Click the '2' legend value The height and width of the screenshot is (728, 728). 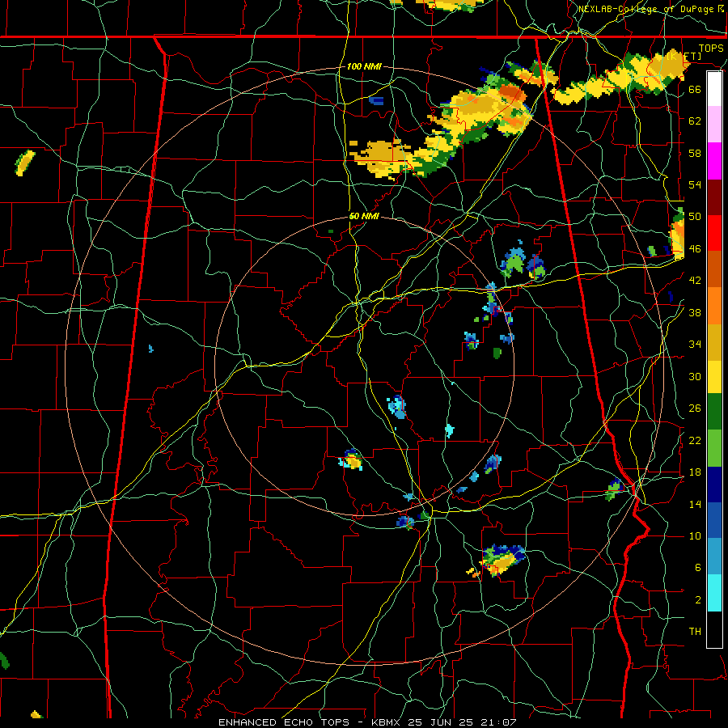(x=698, y=599)
